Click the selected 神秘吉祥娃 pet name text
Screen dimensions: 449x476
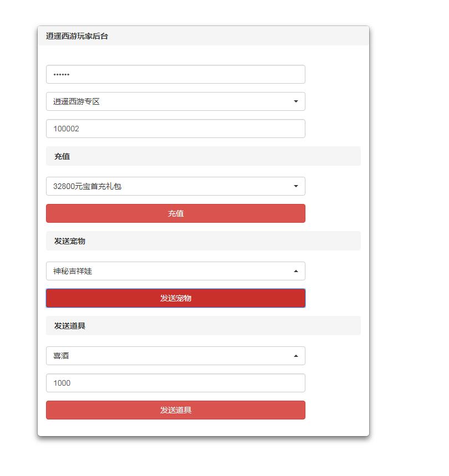[73, 271]
